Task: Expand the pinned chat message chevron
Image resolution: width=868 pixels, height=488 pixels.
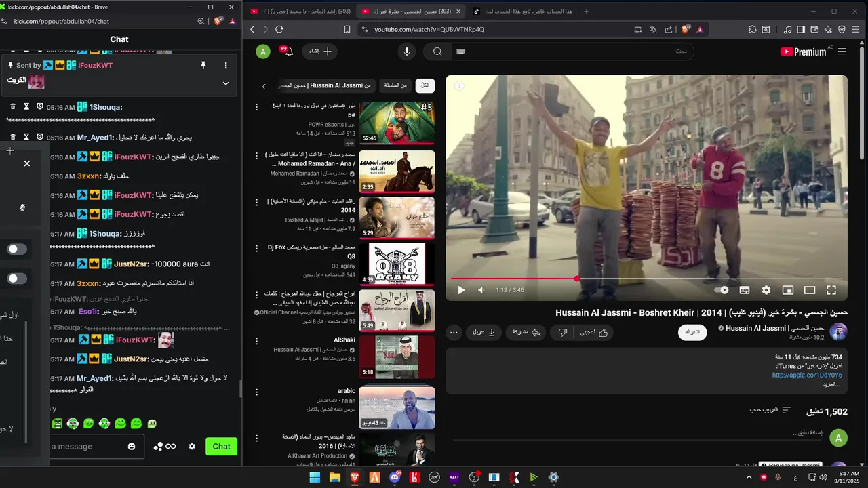Action: point(226,83)
